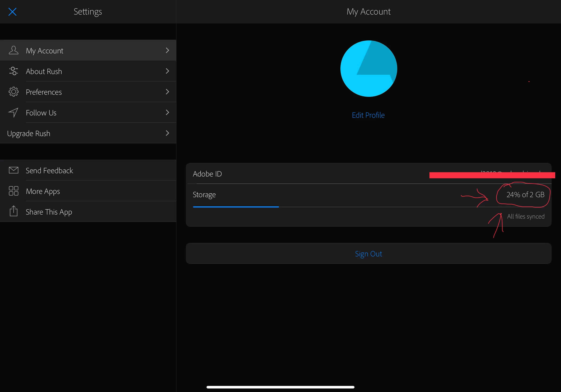The width and height of the screenshot is (561, 392).
Task: Click the Share This App upload icon
Action: [13, 212]
